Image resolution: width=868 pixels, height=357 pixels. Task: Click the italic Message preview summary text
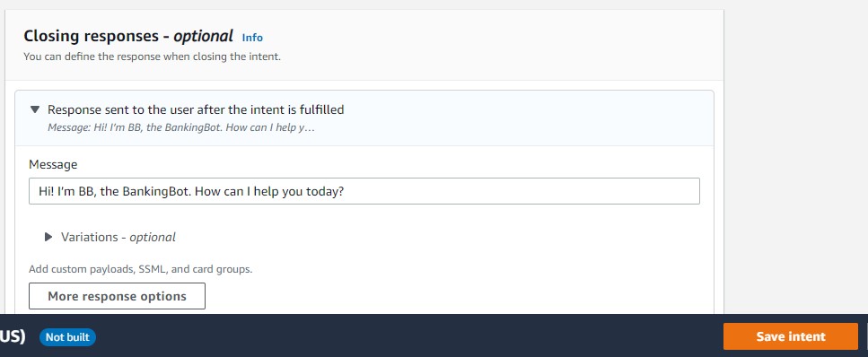tap(181, 127)
